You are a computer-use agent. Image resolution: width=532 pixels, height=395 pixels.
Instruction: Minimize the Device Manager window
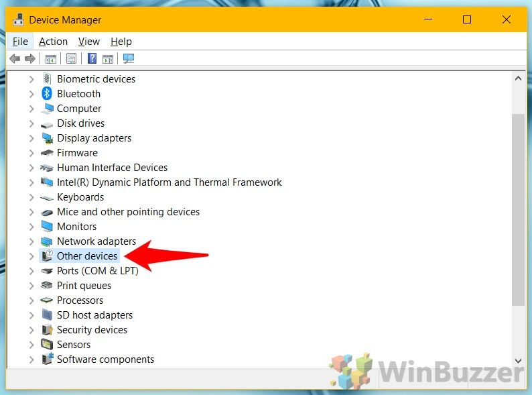[x=428, y=19]
